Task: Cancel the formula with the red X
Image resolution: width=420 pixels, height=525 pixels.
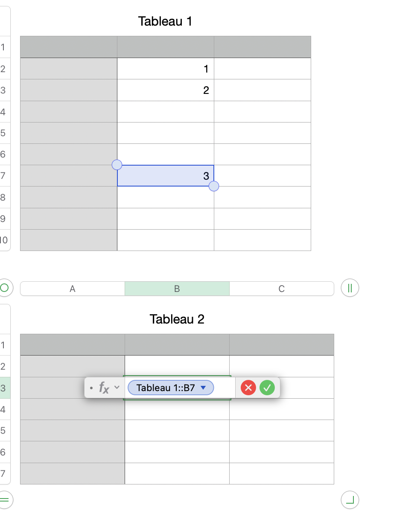Action: [248, 388]
